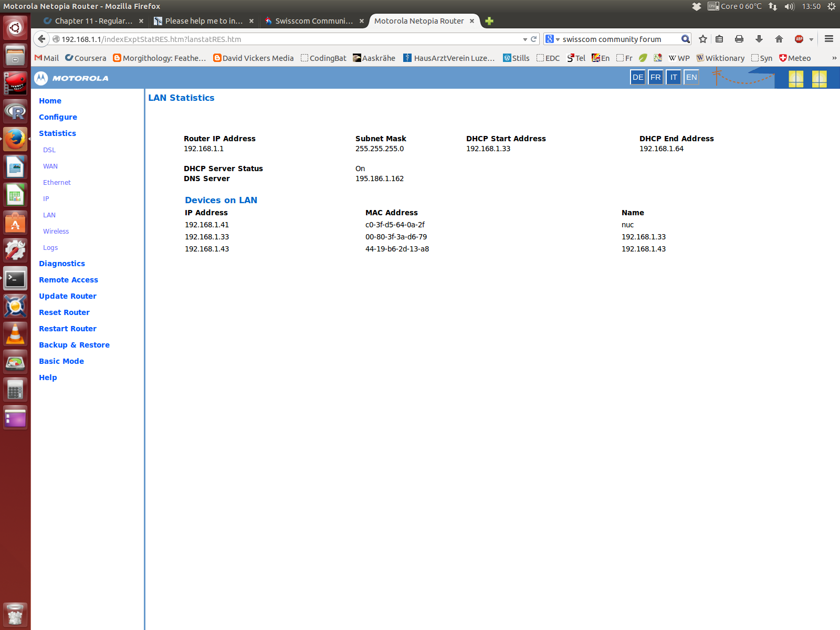840x630 pixels.
Task: Select the IT language option
Action: tap(673, 77)
